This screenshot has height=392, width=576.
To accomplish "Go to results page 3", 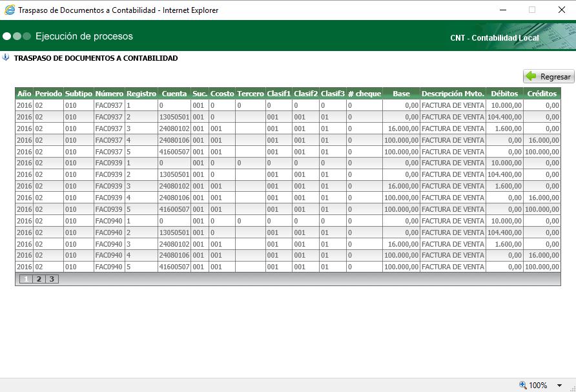I will 52,279.
